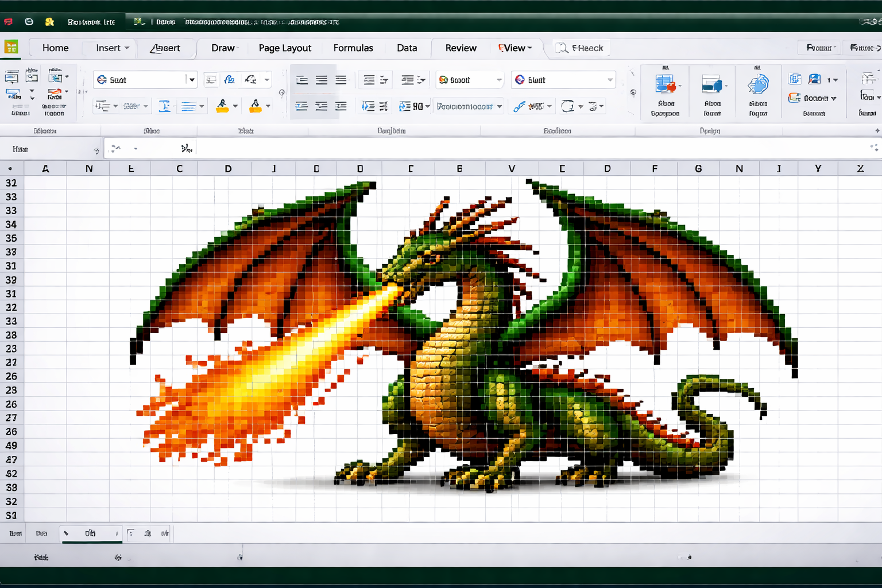
Task: Open the fill color dropdown arrow
Action: [235, 106]
